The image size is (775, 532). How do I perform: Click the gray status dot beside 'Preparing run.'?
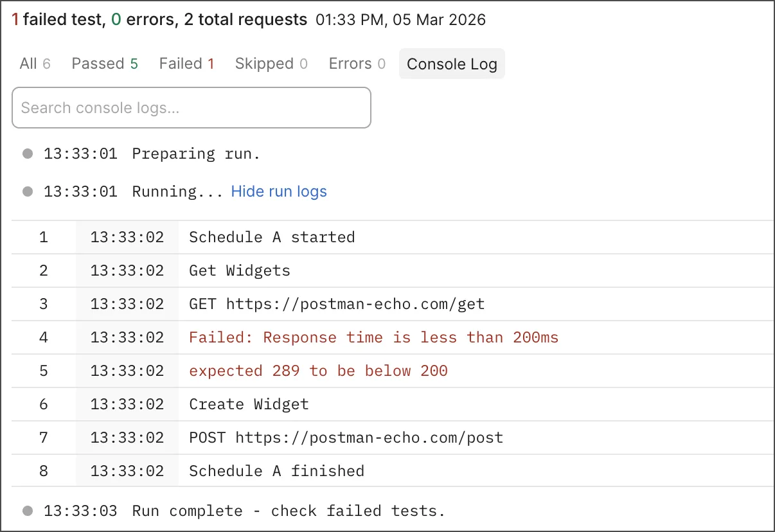pos(27,154)
